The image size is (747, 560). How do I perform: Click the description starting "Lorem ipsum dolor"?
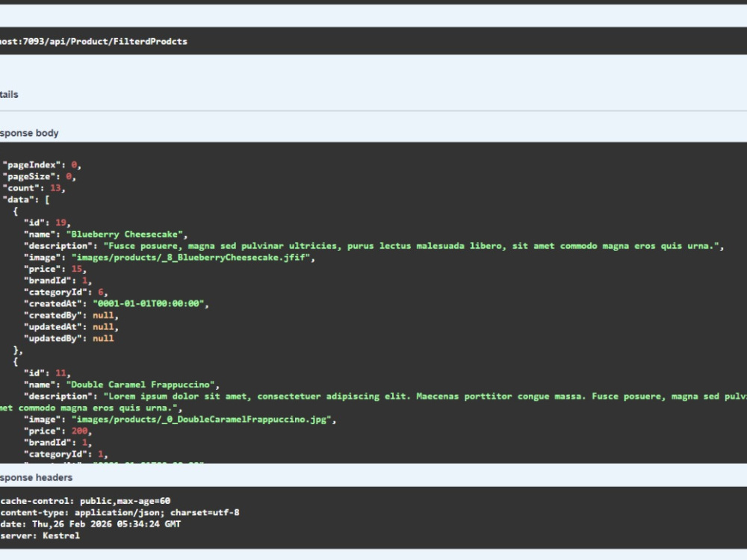pos(373,402)
